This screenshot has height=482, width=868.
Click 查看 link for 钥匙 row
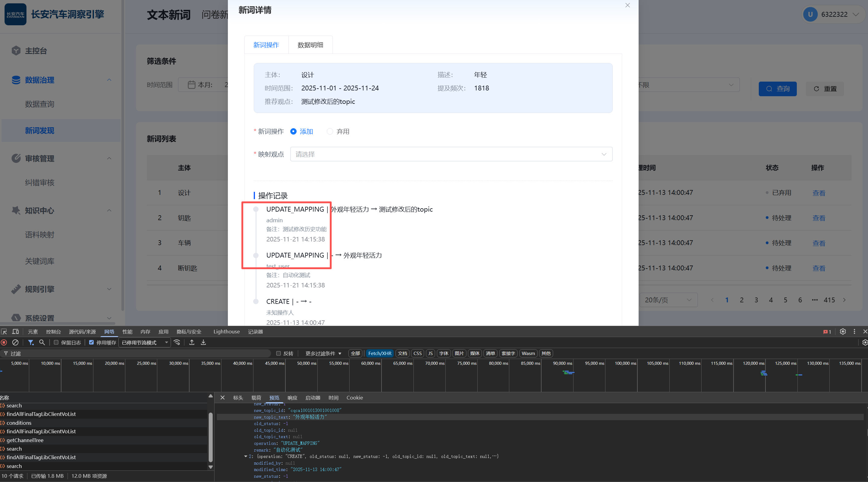pos(818,218)
